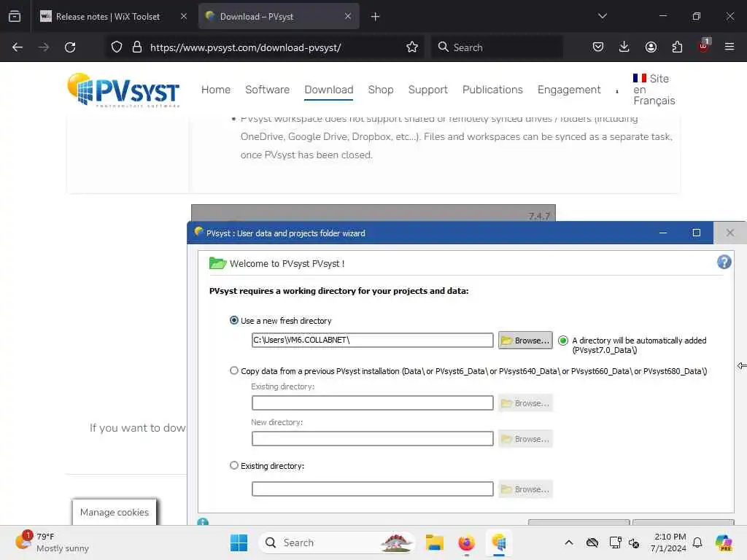Open Firefox account icon

click(x=651, y=47)
